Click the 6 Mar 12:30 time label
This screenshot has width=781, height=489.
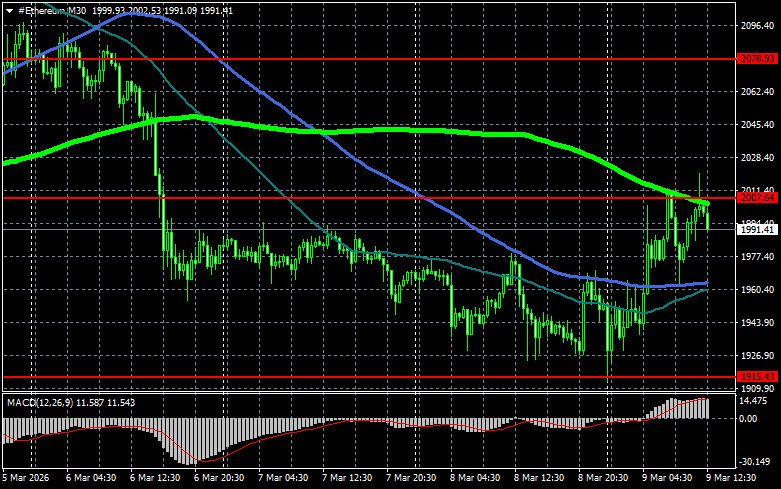[155, 478]
